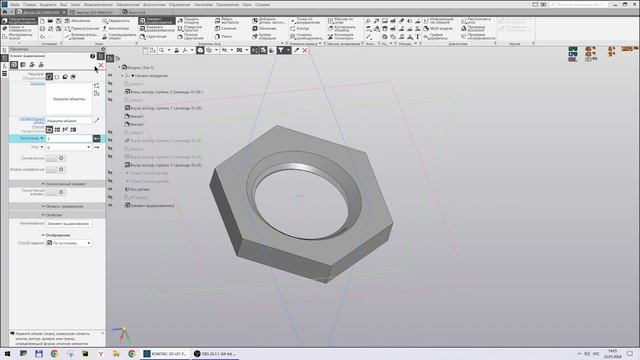
Task: Choose the first Method (Способ) icon
Action: click(x=49, y=129)
